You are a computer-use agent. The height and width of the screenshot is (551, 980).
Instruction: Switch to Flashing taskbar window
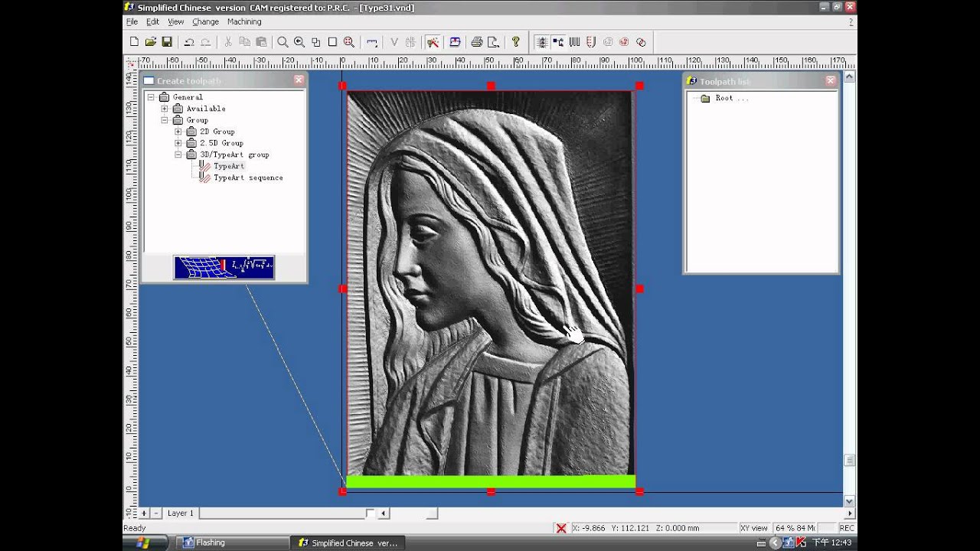(x=232, y=543)
